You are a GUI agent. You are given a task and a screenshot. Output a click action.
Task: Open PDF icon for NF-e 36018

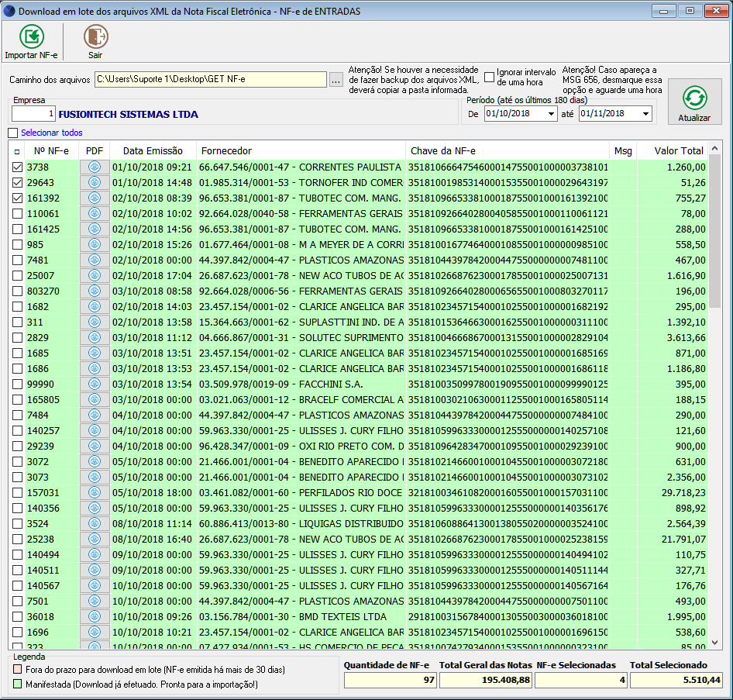[95, 616]
